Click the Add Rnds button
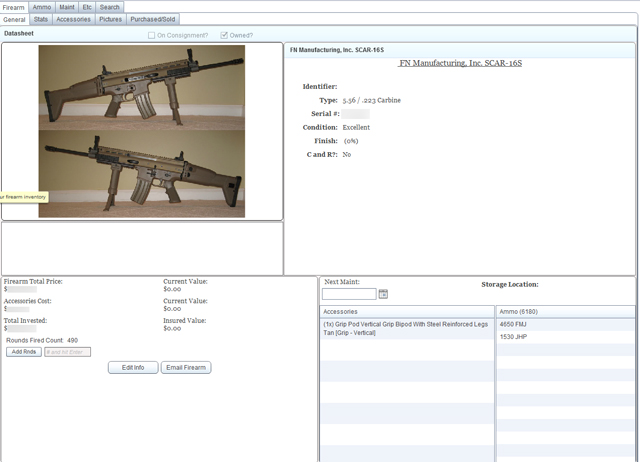640x462 pixels. tap(24, 352)
